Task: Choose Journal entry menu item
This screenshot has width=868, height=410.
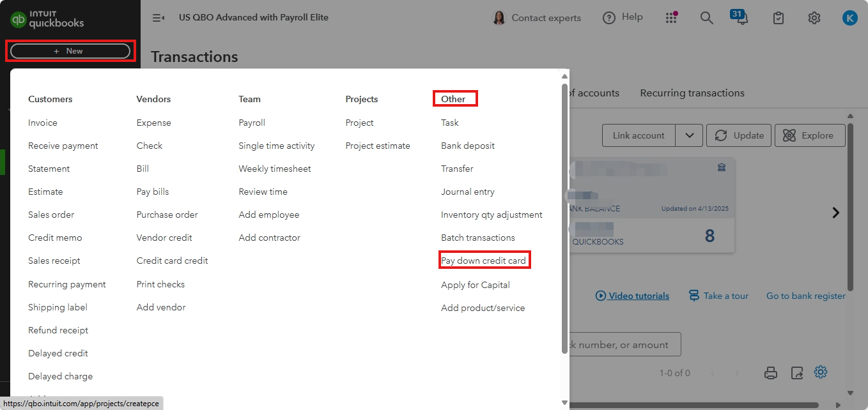Action: pos(468,192)
